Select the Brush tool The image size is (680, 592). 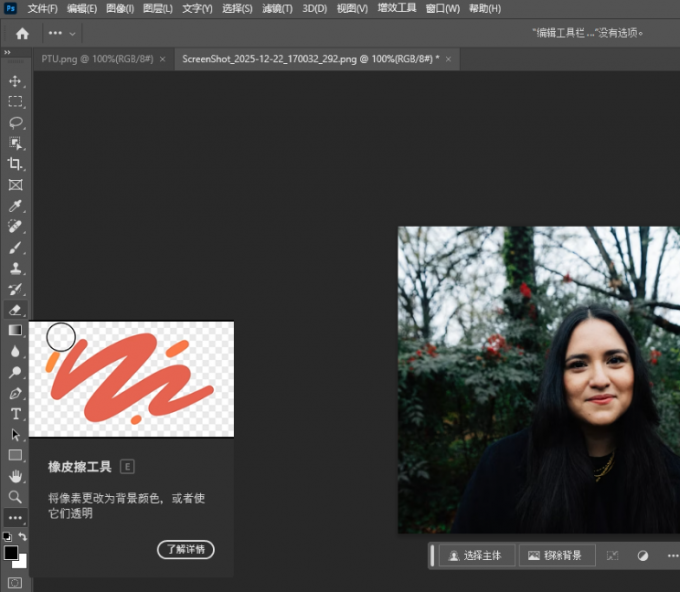pos(15,248)
